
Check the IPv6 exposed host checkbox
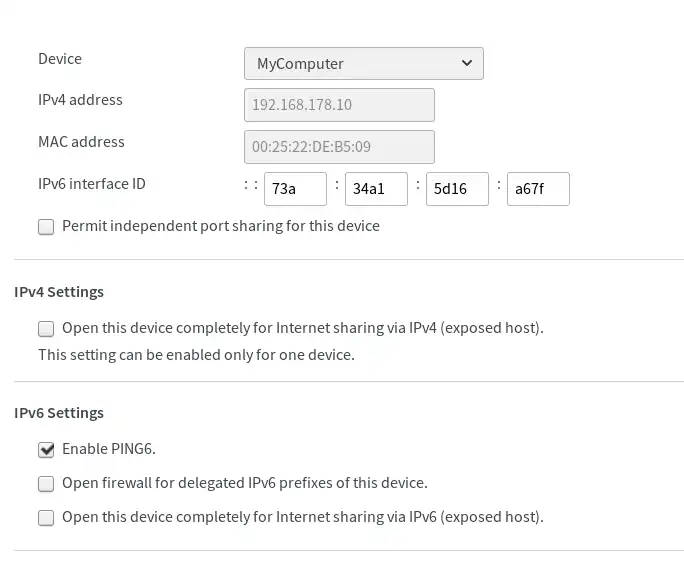point(46,517)
